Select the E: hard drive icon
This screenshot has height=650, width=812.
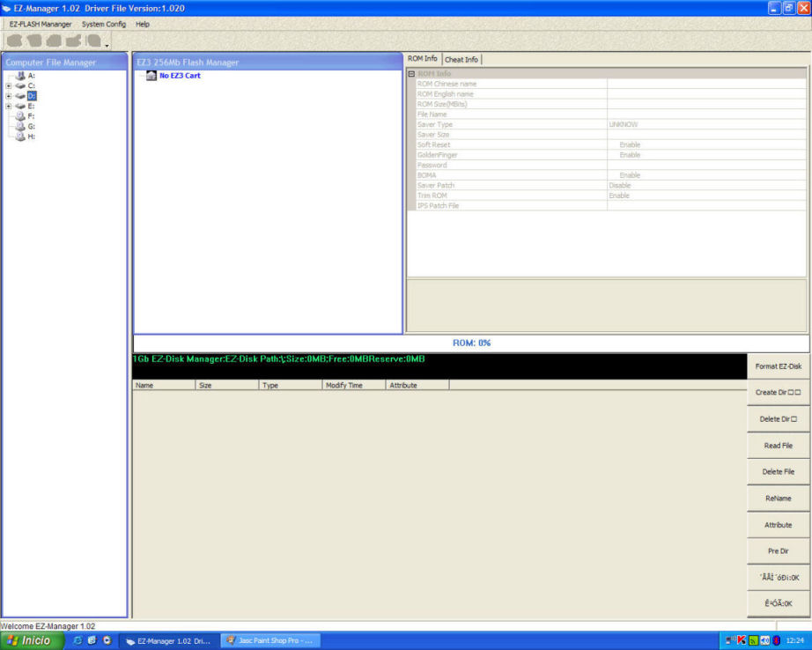(20, 107)
